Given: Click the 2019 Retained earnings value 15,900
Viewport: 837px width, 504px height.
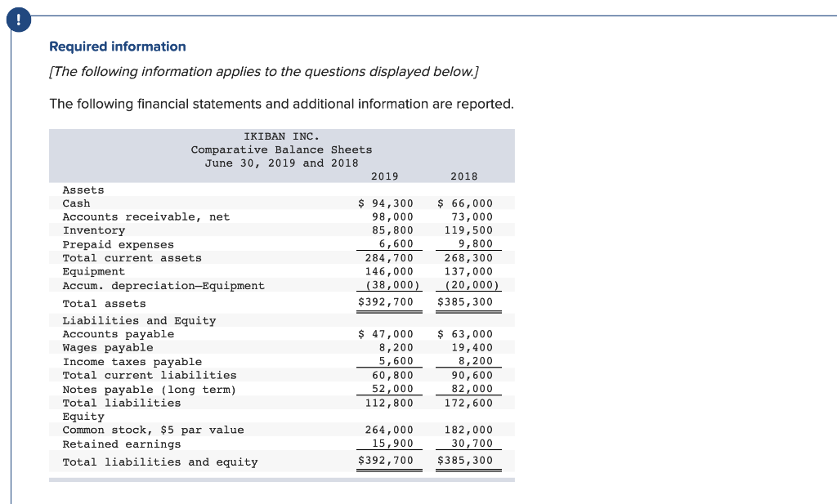Looking at the screenshot, I should click(x=392, y=444).
